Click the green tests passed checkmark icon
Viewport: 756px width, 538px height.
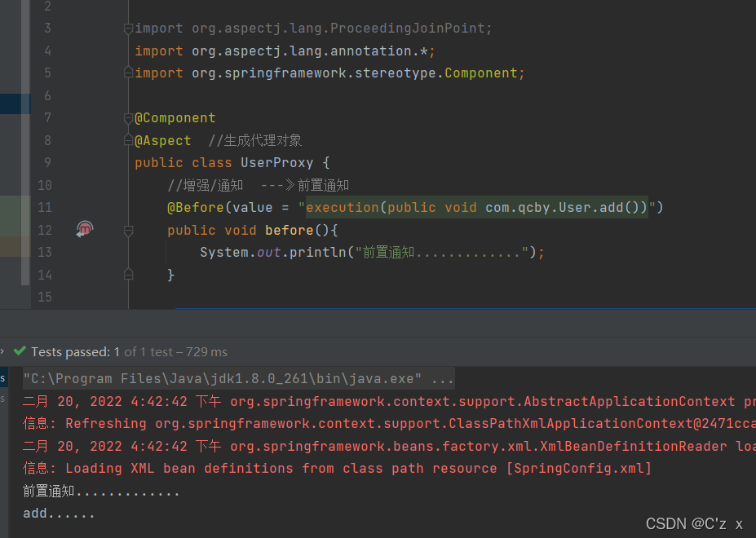[x=20, y=351]
